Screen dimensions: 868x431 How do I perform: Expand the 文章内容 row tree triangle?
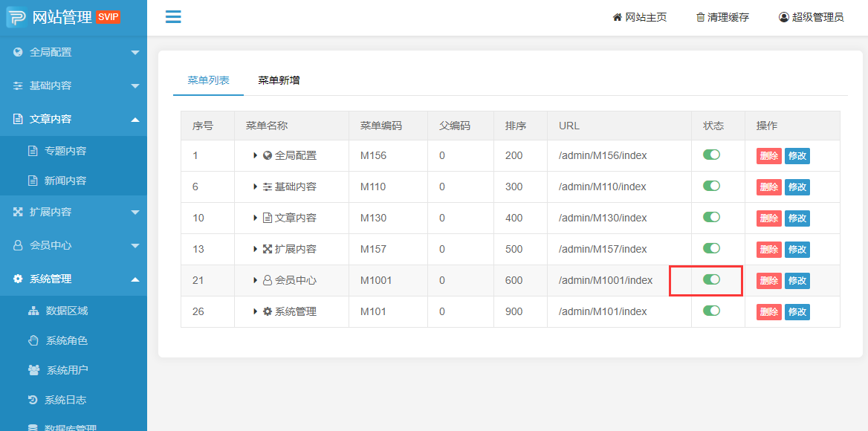256,218
